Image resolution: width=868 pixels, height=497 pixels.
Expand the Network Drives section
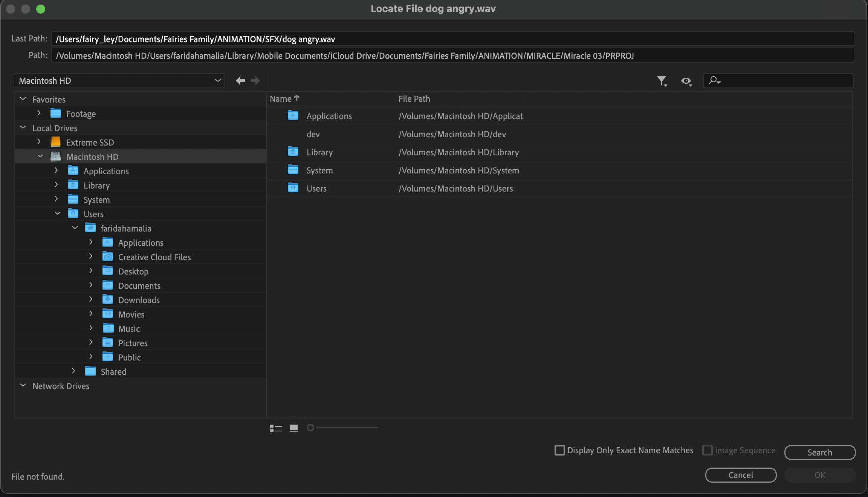23,385
